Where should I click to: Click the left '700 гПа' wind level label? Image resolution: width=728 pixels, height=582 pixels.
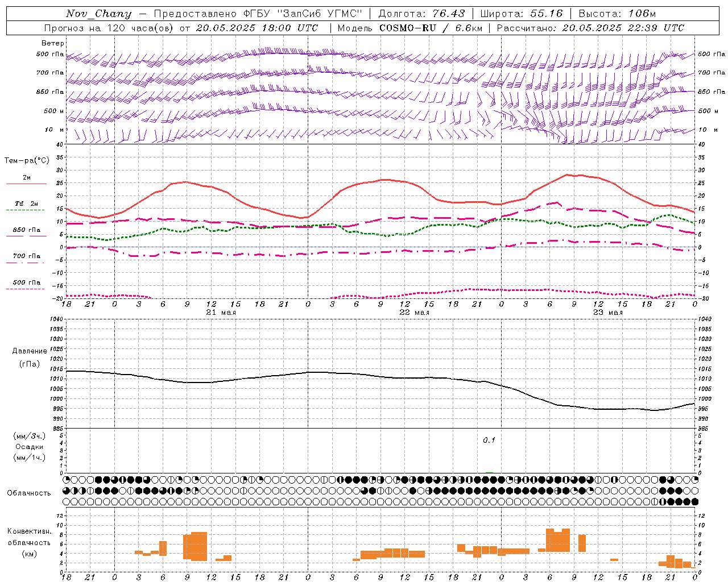(50, 73)
